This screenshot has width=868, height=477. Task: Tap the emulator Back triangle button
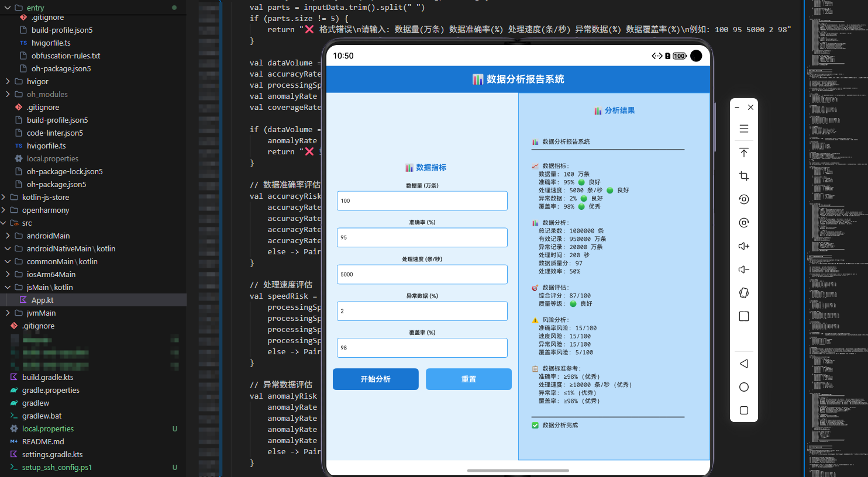click(744, 364)
